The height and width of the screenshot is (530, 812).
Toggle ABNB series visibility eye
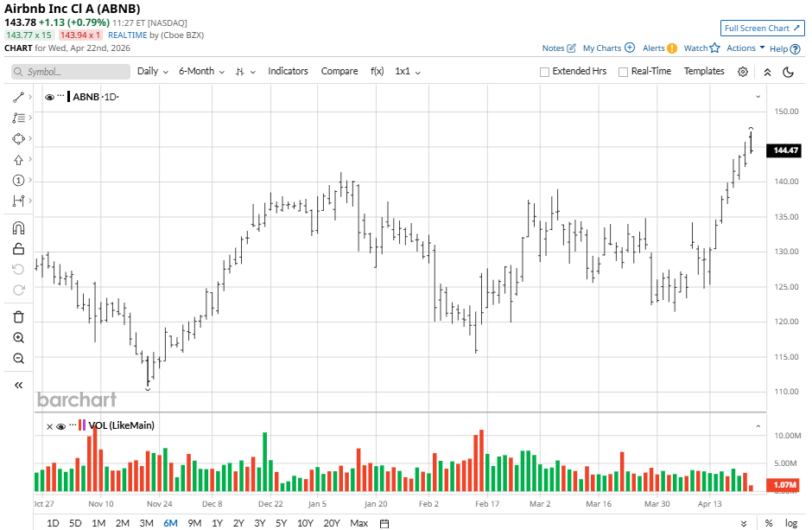[x=50, y=97]
